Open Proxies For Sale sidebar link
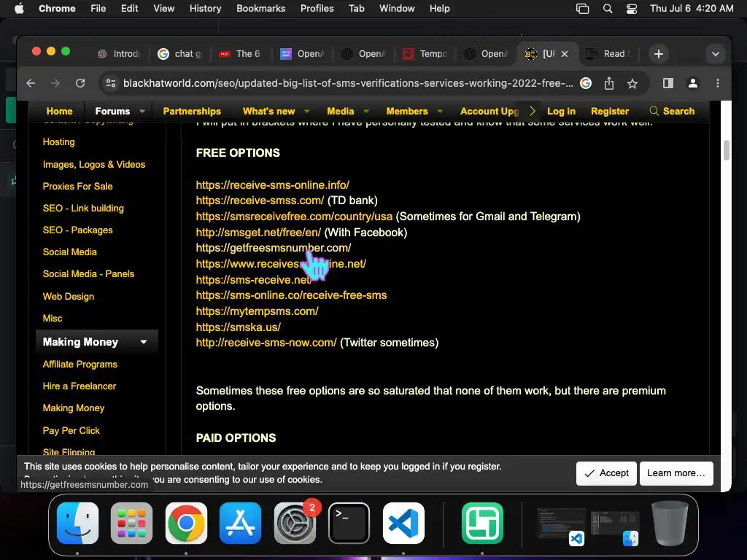 tap(77, 186)
